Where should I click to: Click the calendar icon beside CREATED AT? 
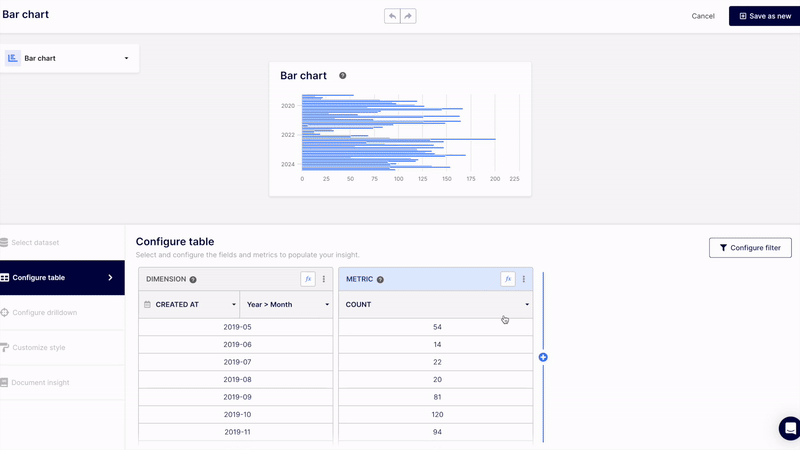(x=147, y=305)
